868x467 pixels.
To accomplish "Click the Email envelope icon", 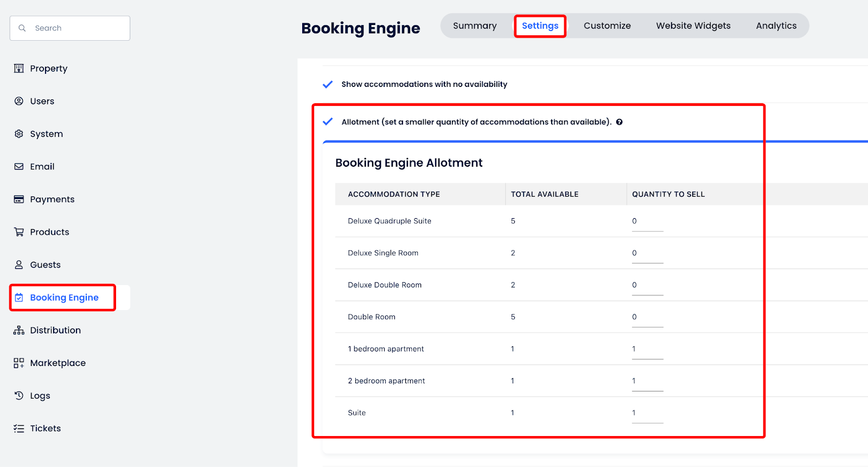I will [19, 167].
